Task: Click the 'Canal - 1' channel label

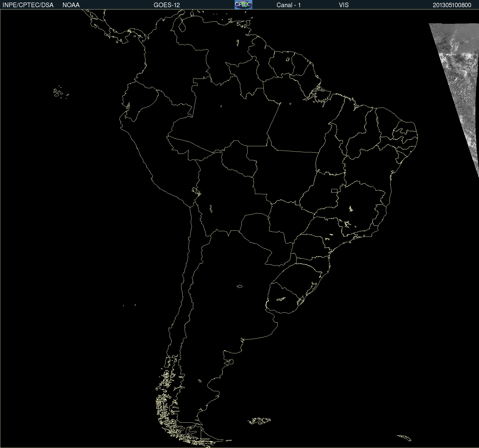Action: point(289,5)
